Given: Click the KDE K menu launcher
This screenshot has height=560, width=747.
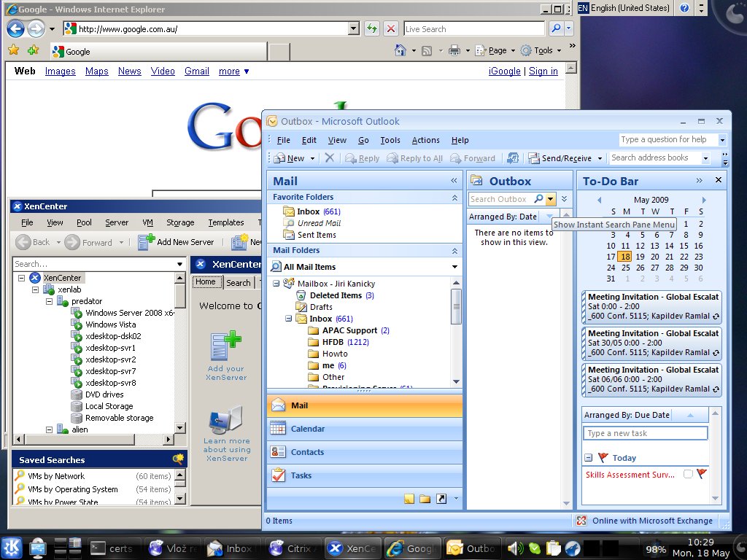Looking at the screenshot, I should click(12, 548).
